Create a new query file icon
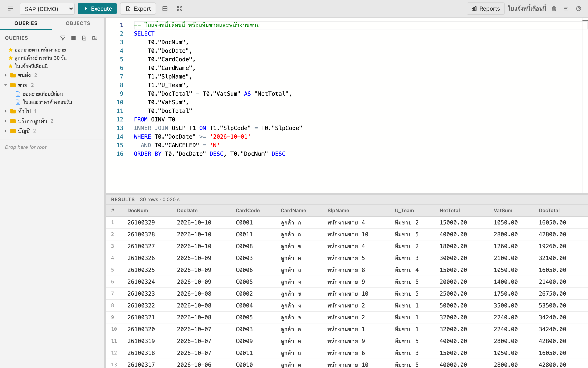Viewport: 588px width, 368px height. (84, 38)
